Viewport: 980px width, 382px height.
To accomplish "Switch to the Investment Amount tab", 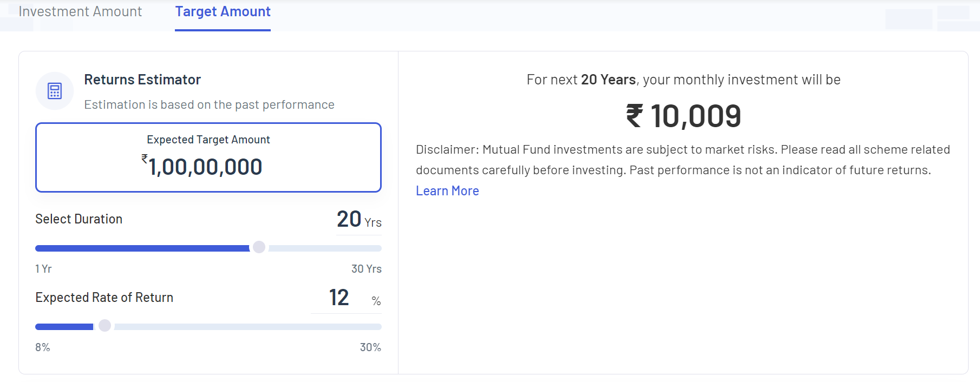I will [x=80, y=12].
